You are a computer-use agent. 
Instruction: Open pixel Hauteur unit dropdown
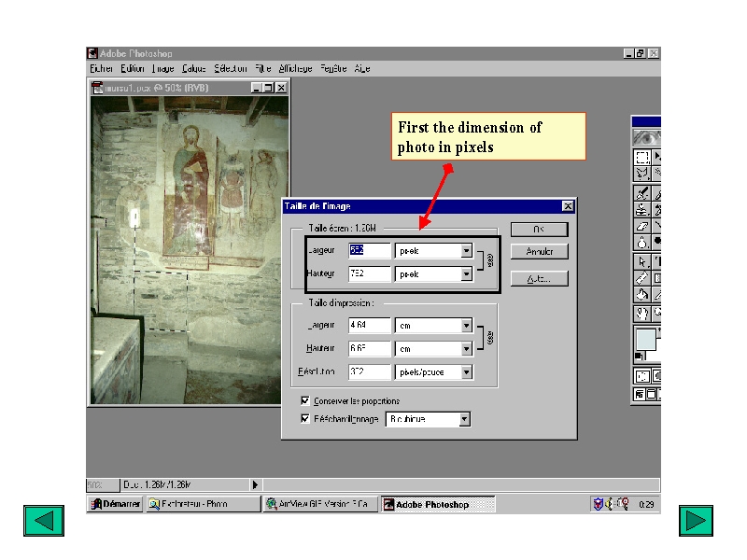(x=466, y=273)
